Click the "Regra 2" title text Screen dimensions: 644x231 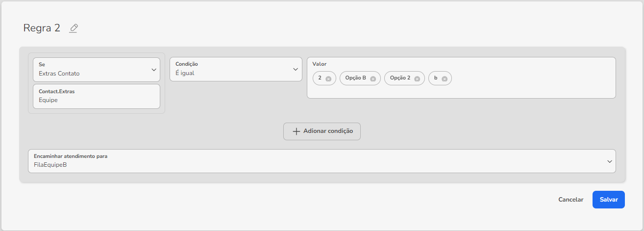tap(42, 28)
